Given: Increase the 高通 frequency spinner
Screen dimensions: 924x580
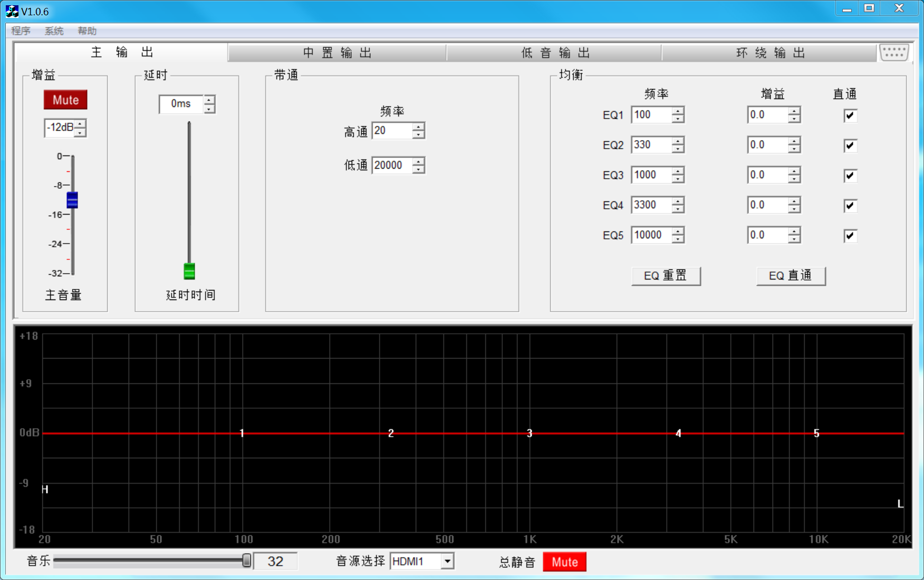Looking at the screenshot, I should click(x=418, y=127).
